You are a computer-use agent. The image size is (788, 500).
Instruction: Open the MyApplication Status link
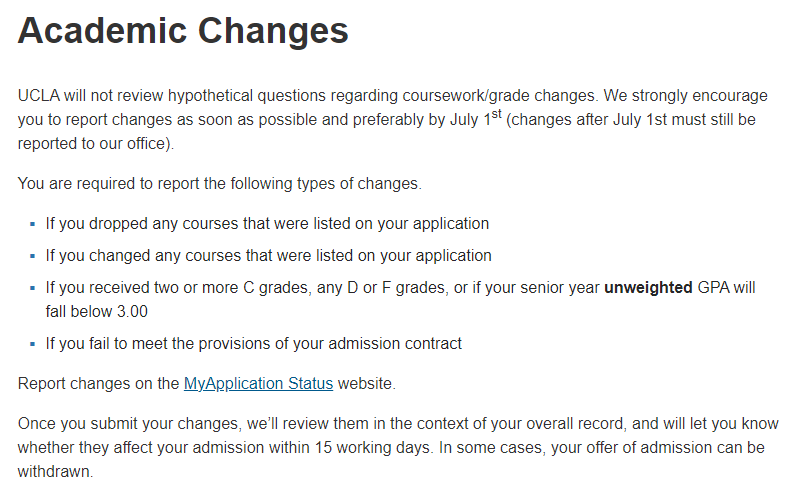coord(258,383)
